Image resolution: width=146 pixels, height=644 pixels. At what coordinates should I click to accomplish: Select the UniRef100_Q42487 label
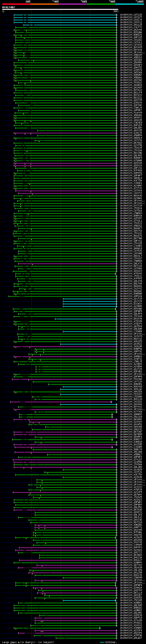tap(131, 87)
